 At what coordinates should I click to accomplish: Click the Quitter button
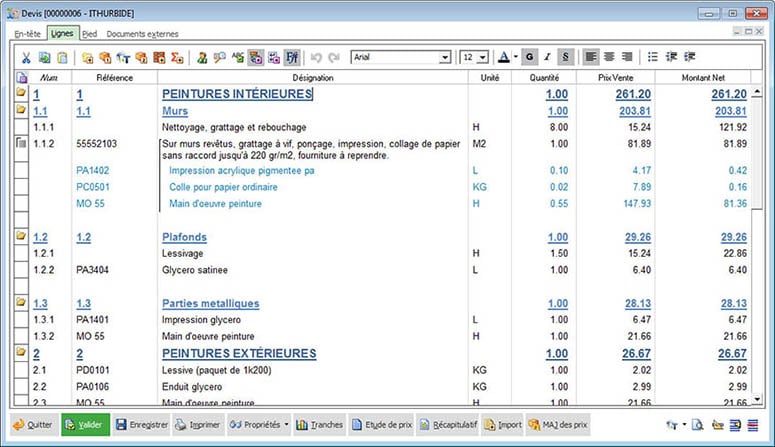pyautogui.click(x=34, y=425)
